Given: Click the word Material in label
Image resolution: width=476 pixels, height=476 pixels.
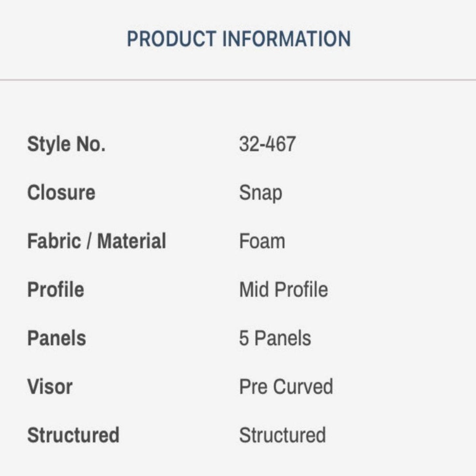Looking at the screenshot, I should 131,241.
